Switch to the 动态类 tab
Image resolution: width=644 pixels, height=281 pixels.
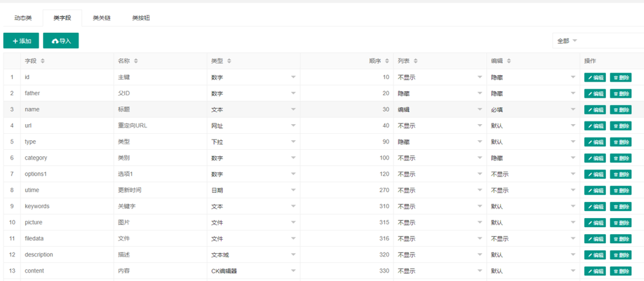point(23,18)
